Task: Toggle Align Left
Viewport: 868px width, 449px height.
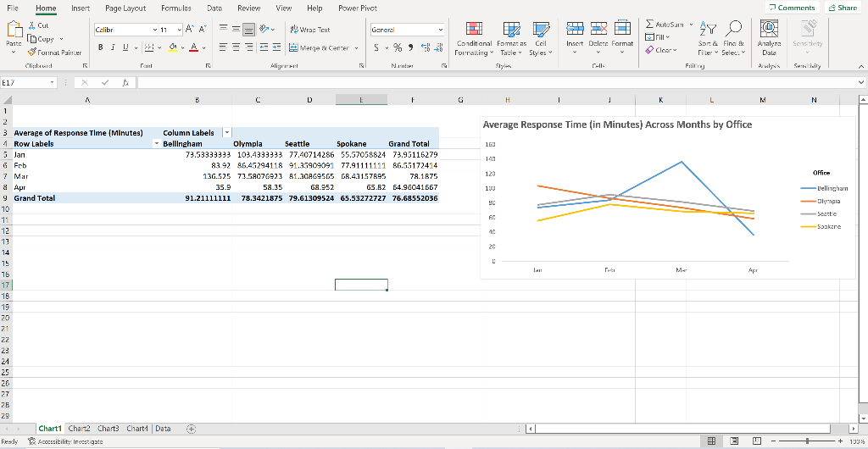Action: [x=224, y=47]
